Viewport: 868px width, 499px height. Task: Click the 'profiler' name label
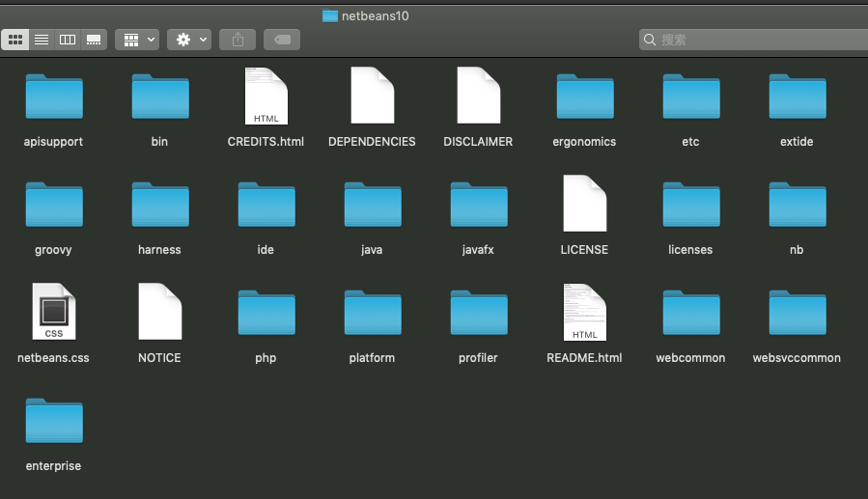(478, 358)
